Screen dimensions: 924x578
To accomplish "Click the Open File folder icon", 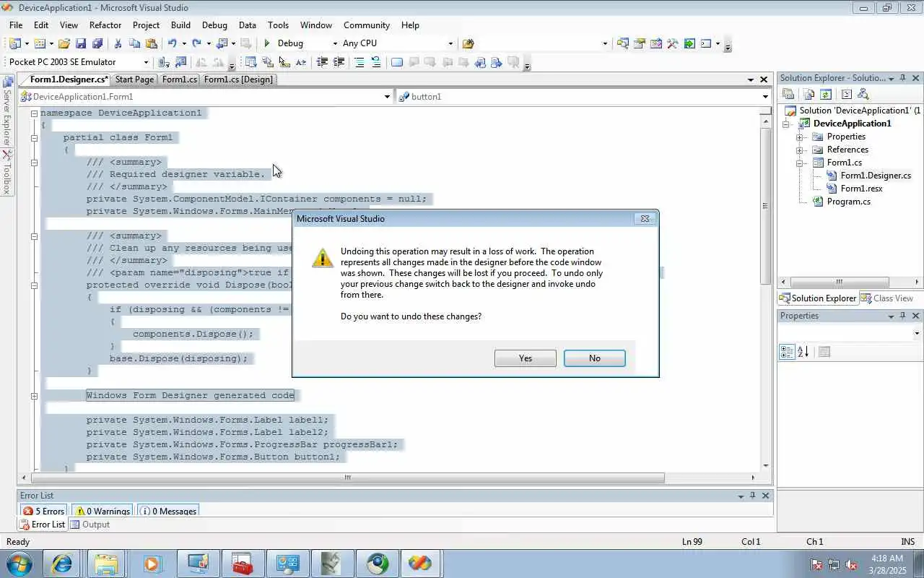I will (x=64, y=43).
